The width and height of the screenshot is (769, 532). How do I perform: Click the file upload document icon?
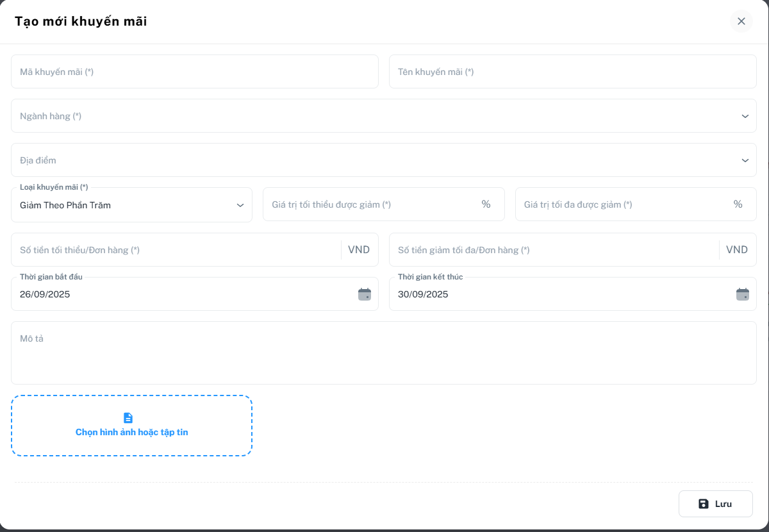pyautogui.click(x=128, y=418)
